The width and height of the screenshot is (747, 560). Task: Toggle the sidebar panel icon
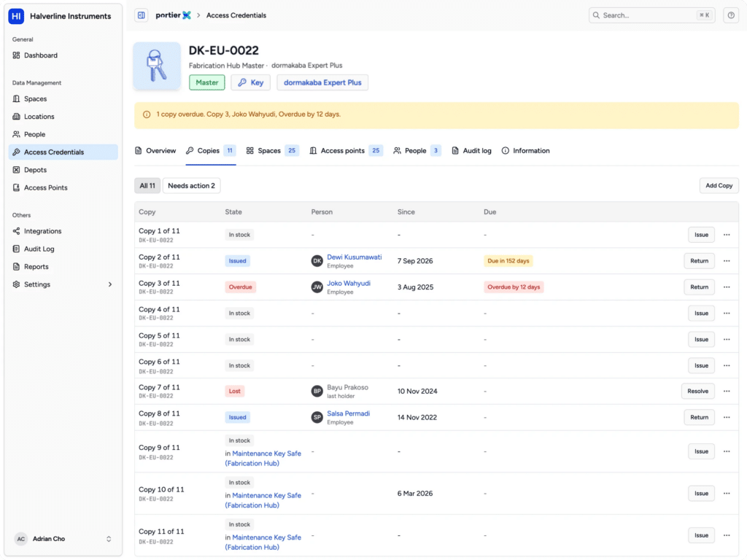coord(141,15)
